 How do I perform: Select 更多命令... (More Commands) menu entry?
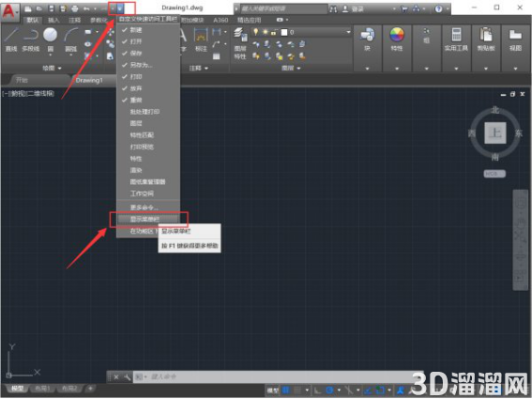(148, 207)
